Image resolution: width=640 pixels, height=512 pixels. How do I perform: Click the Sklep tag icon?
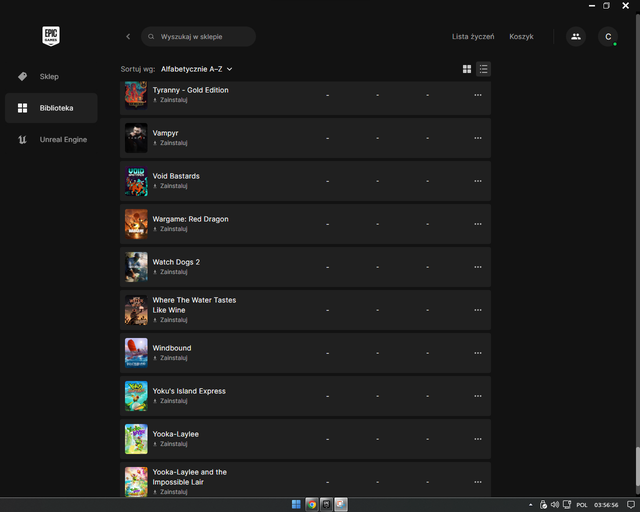pos(22,76)
